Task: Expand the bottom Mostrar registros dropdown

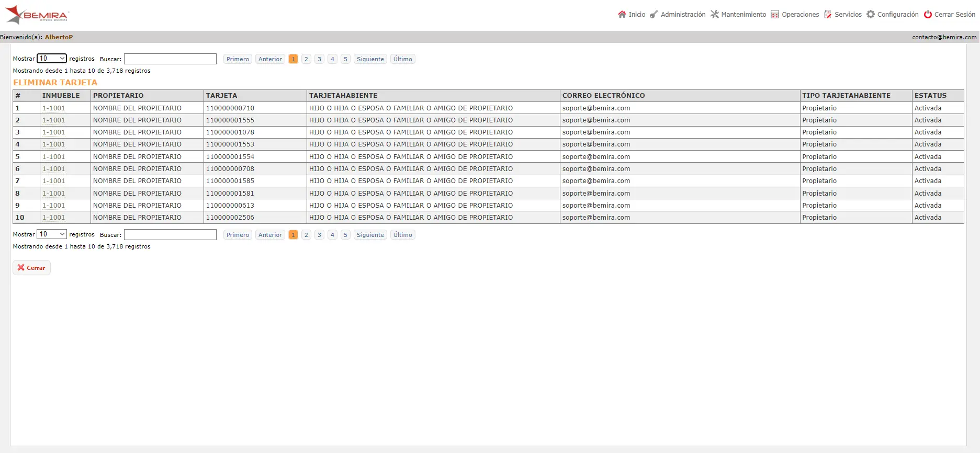Action: pyautogui.click(x=52, y=234)
